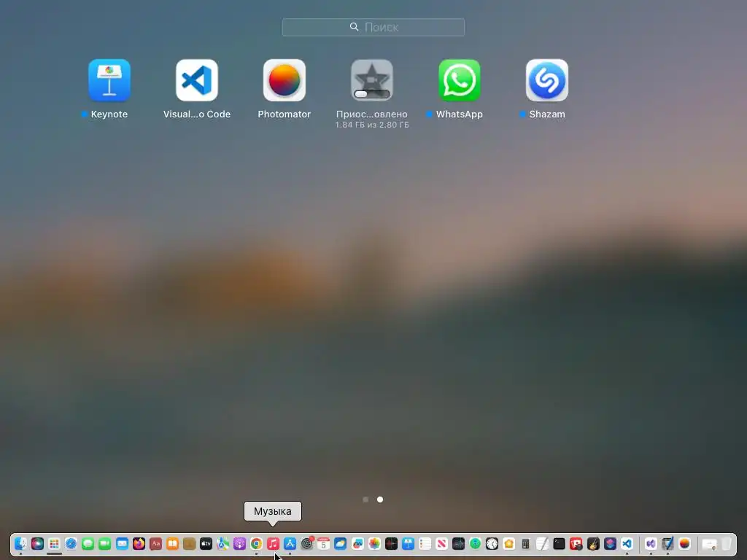Click the Launchpad icon in the Dock
This screenshot has width=747, height=560.
pyautogui.click(x=54, y=543)
